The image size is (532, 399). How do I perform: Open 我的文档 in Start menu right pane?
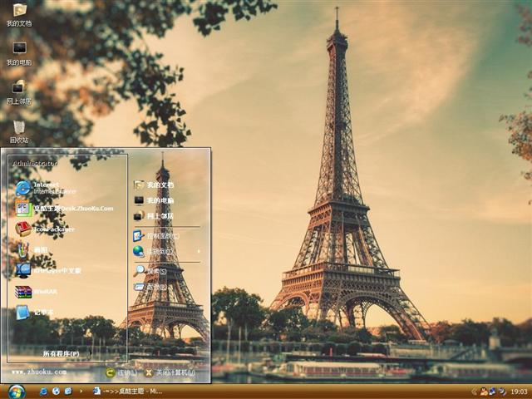click(154, 185)
